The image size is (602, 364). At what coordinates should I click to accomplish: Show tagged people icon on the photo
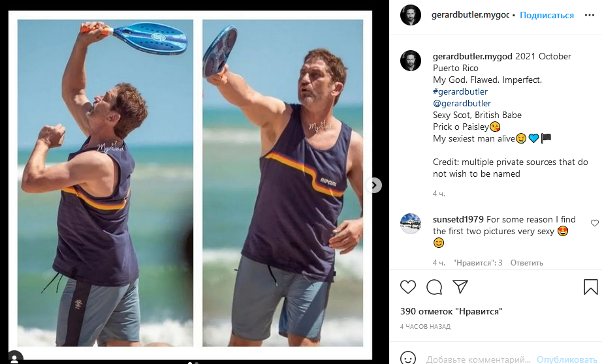point(14,357)
